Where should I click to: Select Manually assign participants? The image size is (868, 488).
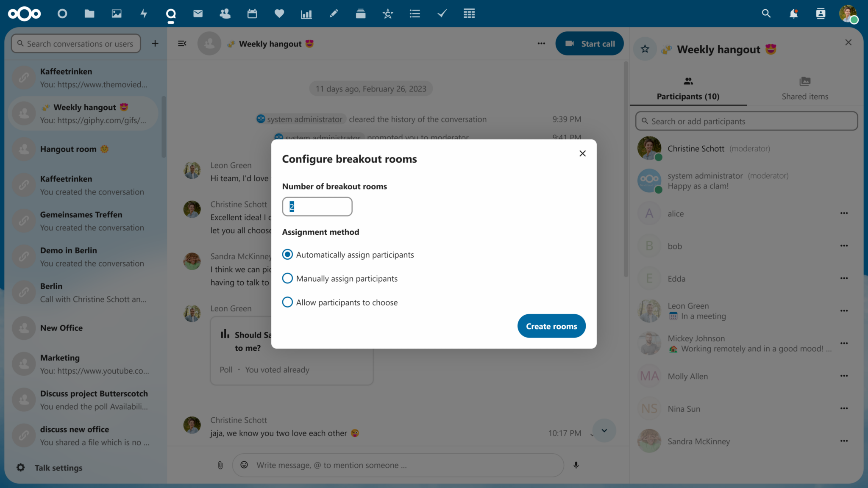287,278
